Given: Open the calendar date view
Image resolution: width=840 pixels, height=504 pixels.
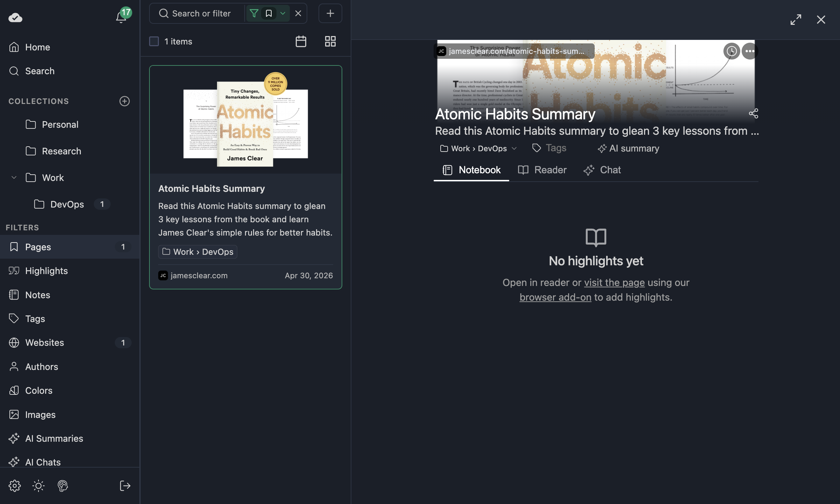Looking at the screenshot, I should pos(301,41).
